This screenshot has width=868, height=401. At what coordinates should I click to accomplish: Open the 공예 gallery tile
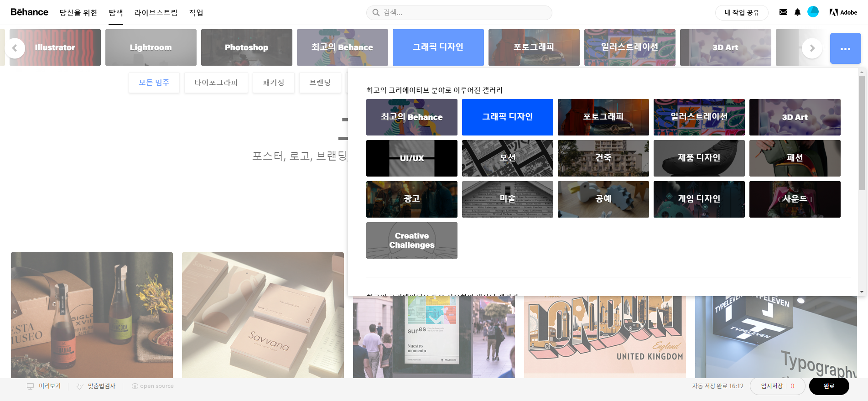point(603,199)
